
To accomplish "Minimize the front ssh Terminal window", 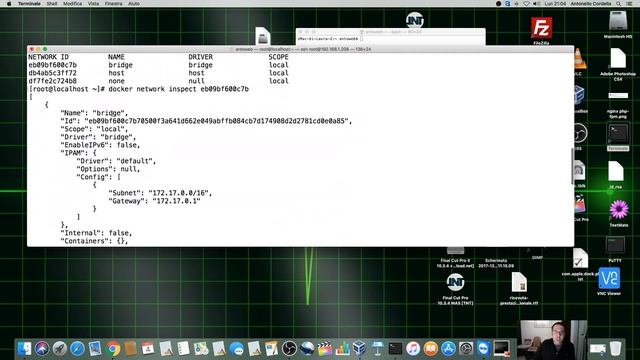I will (x=38, y=49).
